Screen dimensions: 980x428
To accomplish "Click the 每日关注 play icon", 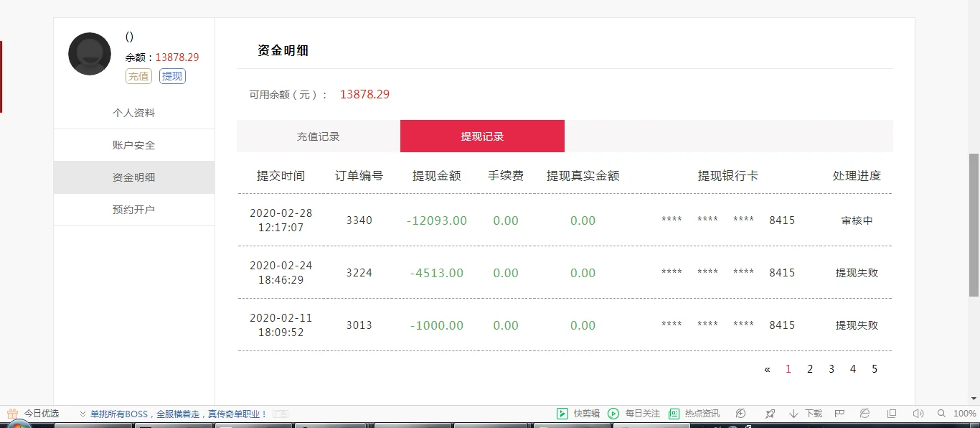I will [613, 414].
